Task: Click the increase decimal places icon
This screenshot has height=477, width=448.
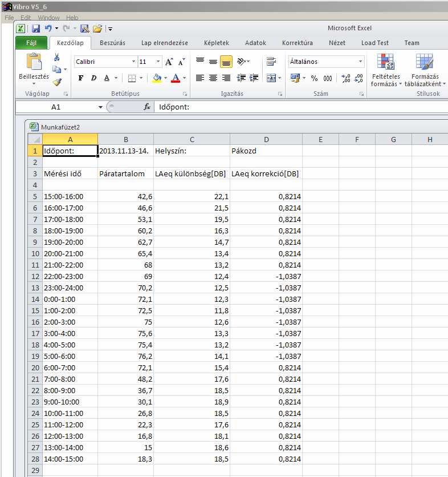Action: click(346, 78)
